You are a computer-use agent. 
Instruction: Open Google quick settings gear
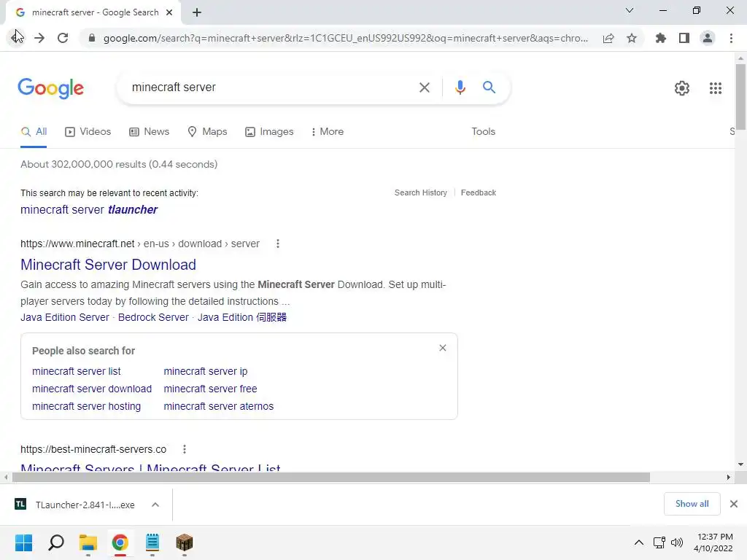point(682,88)
